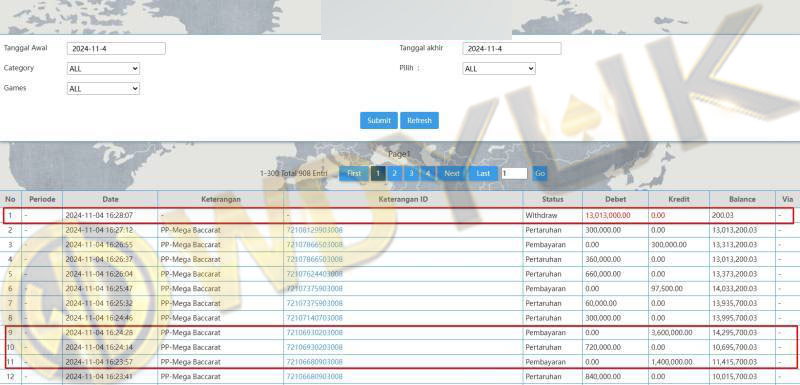Screen dimensions: 800x385
Task: Select page 2 in pagination
Action: tap(394, 173)
